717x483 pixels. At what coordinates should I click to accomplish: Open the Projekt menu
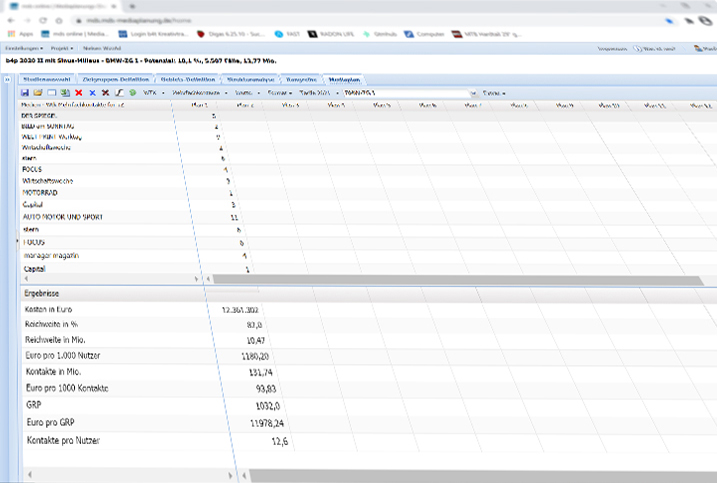tap(62, 48)
